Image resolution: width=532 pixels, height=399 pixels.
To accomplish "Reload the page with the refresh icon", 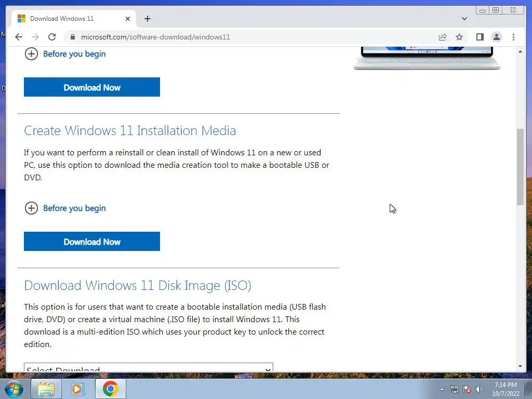I will click(52, 37).
